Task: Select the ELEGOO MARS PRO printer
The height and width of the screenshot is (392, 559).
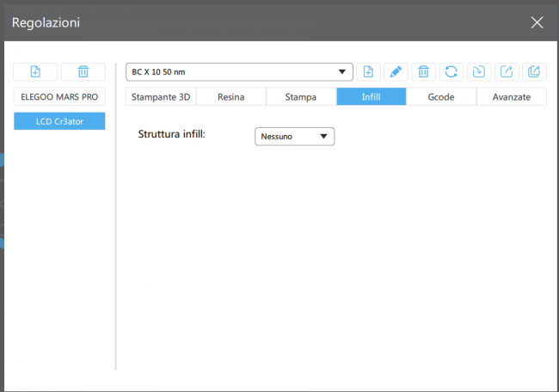Action: pyautogui.click(x=59, y=97)
